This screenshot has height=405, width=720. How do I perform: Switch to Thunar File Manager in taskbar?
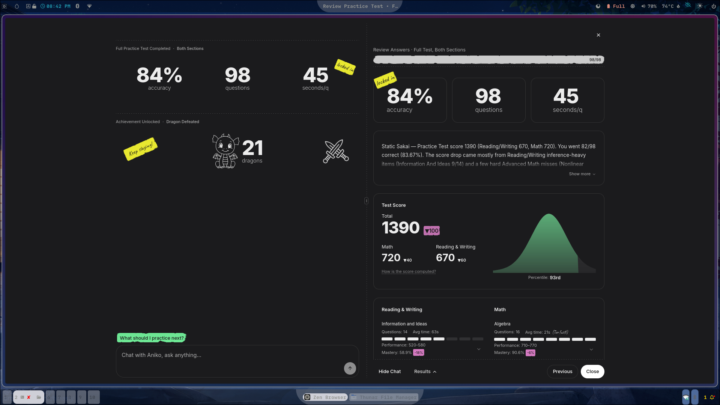[385, 397]
